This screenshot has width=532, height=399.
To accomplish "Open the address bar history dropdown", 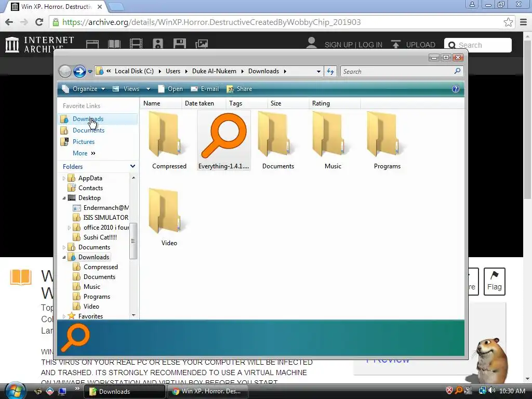I will pos(318,71).
